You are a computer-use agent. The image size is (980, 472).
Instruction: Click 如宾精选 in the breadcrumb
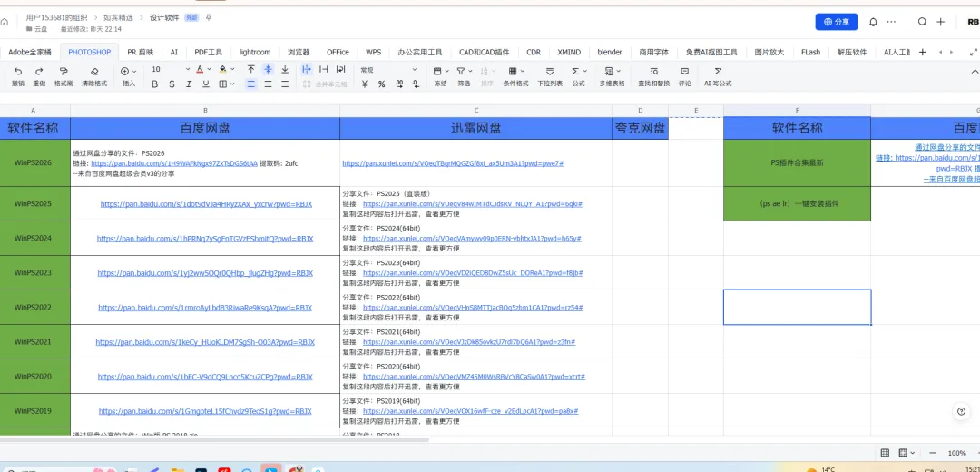118,17
